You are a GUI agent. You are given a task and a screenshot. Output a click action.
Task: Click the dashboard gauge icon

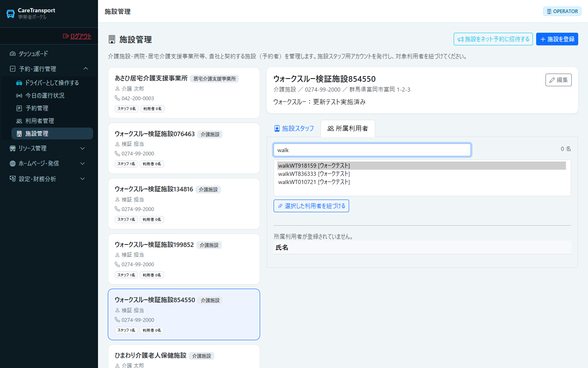point(13,54)
